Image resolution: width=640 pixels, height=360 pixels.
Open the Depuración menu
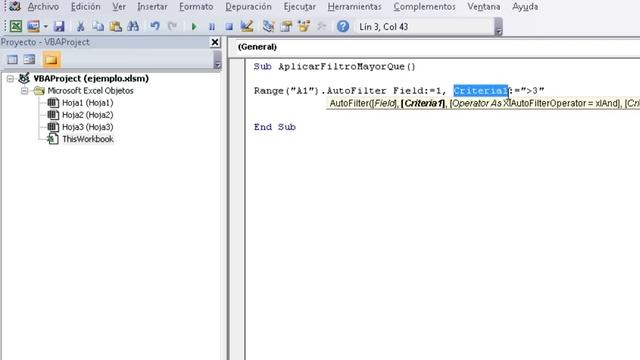point(248,7)
